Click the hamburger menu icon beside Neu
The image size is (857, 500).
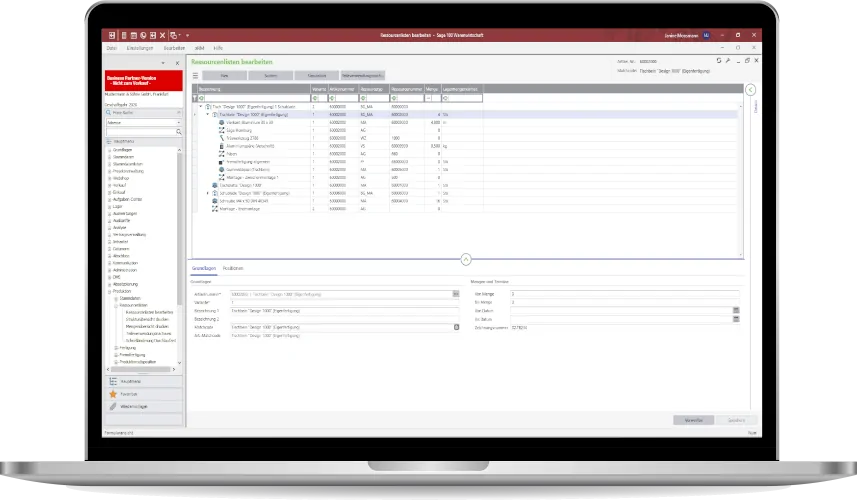194,75
